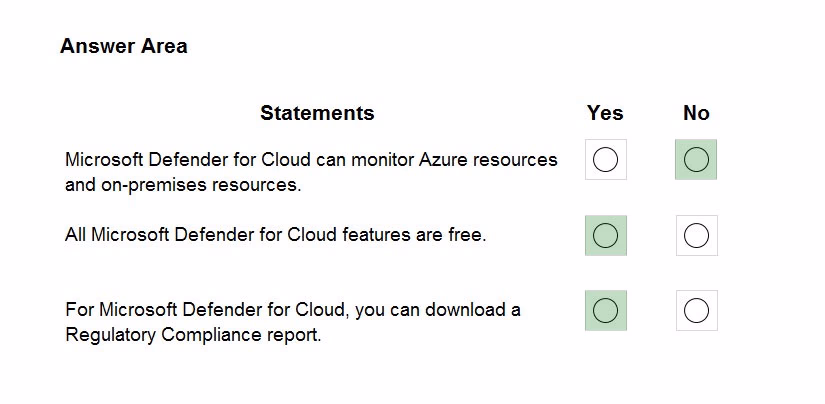This screenshot has width=825, height=404.
Task: Choose No for all features are free
Action: (x=697, y=235)
